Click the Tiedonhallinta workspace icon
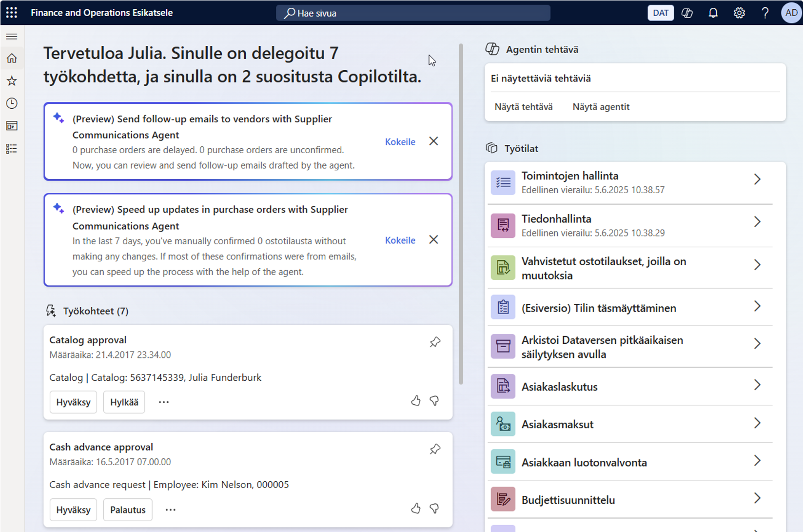 pyautogui.click(x=503, y=226)
